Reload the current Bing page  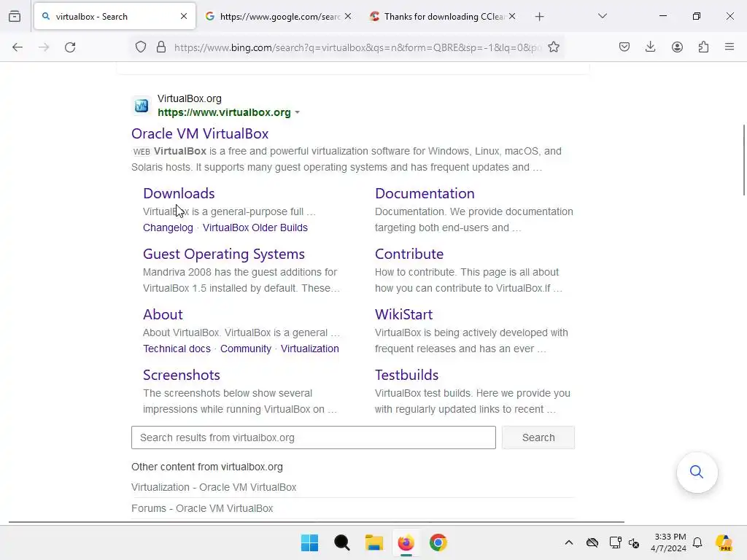click(x=70, y=47)
